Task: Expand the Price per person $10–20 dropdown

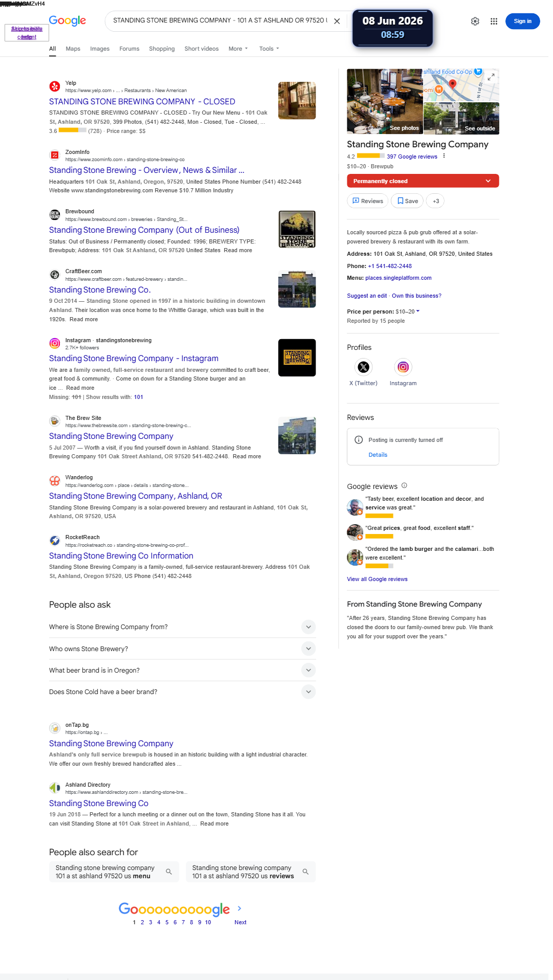Action: click(407, 311)
